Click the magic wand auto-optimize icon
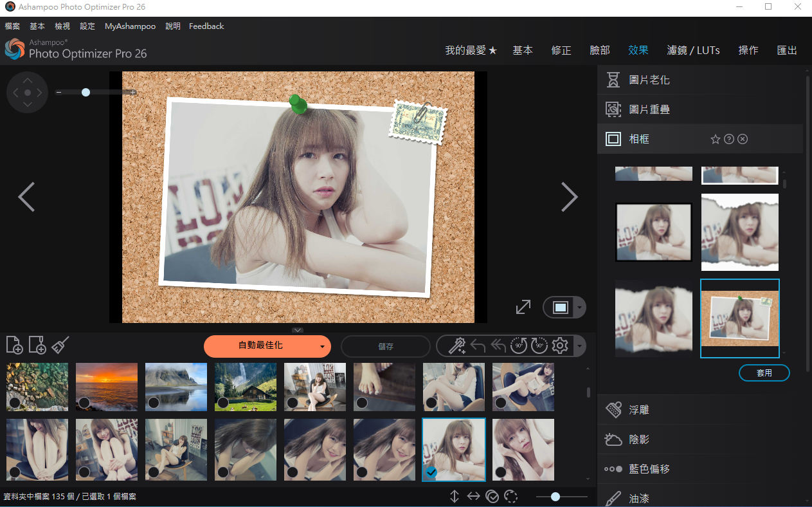The image size is (812, 507). point(456,346)
